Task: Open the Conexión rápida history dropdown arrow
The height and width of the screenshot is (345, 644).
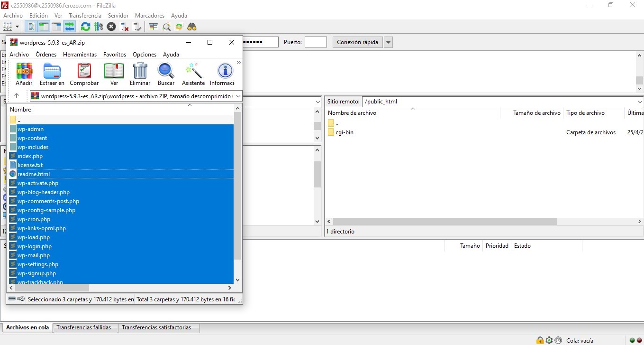Action: 388,42
